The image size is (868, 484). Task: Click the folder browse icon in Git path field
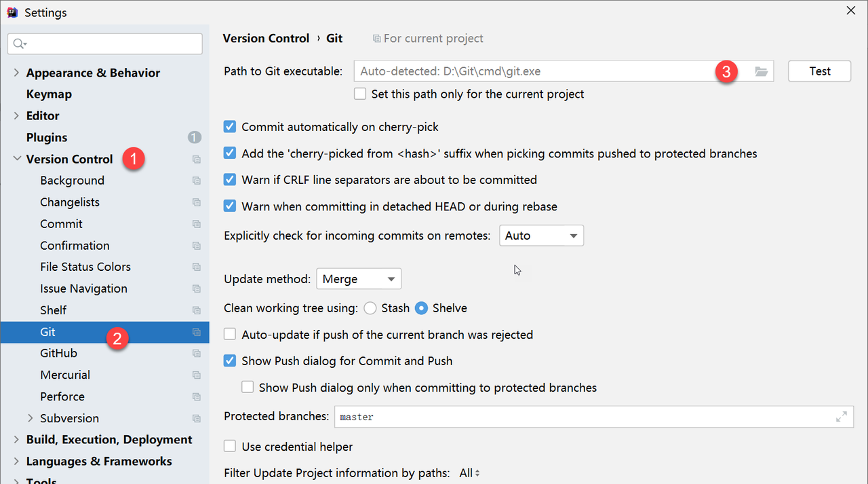[761, 71]
